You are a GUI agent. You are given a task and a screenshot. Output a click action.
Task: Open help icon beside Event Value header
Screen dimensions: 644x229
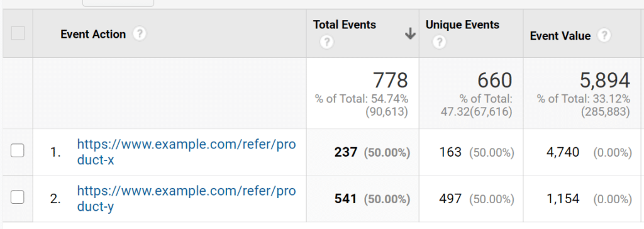point(603,36)
